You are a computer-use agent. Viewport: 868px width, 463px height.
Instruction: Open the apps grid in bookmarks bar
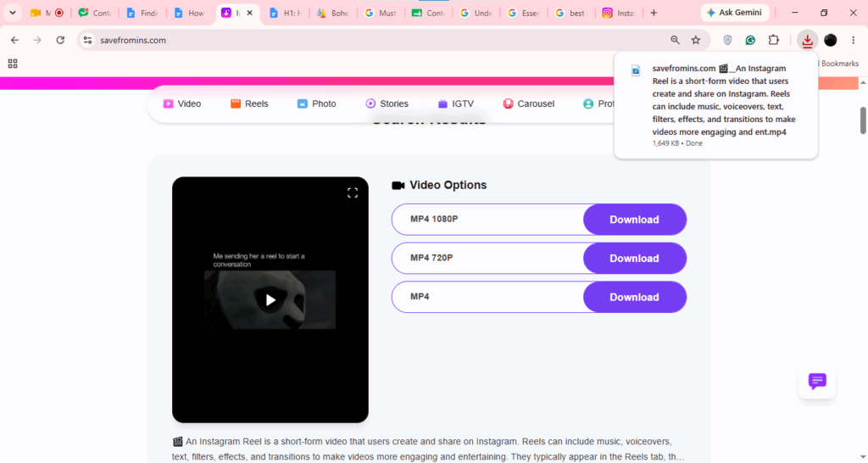tap(13, 64)
